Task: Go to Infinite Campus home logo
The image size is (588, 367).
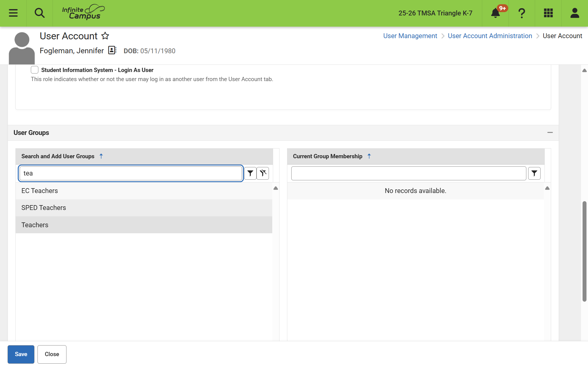Action: pyautogui.click(x=83, y=12)
